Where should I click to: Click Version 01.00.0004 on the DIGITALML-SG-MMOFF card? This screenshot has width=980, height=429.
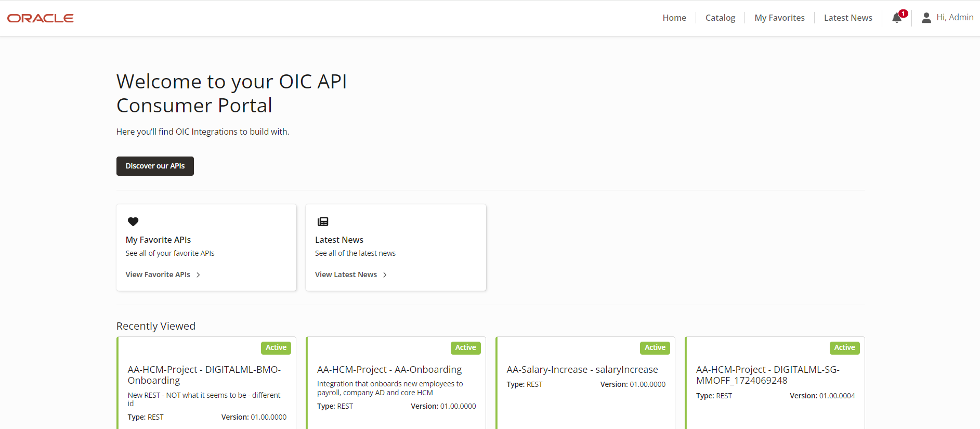click(822, 396)
